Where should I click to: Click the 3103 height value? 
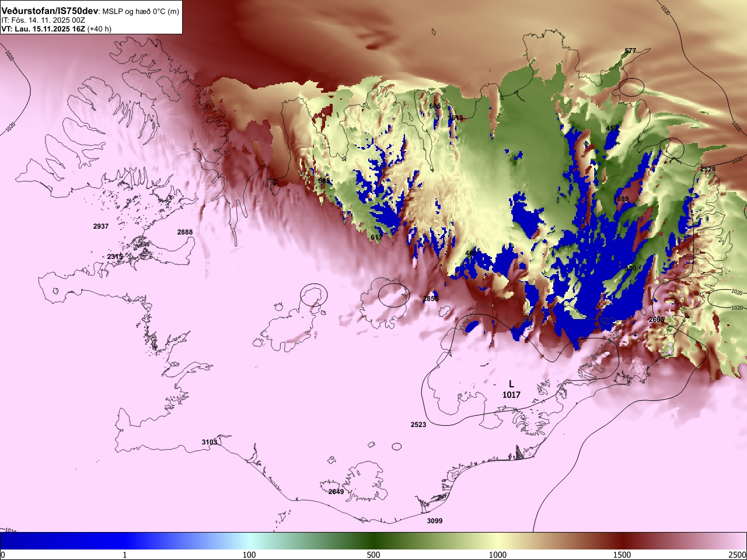[x=210, y=442]
